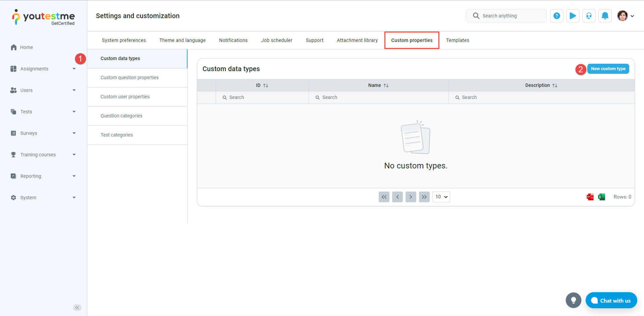Export table as PDF
The height and width of the screenshot is (316, 644).
click(x=590, y=197)
